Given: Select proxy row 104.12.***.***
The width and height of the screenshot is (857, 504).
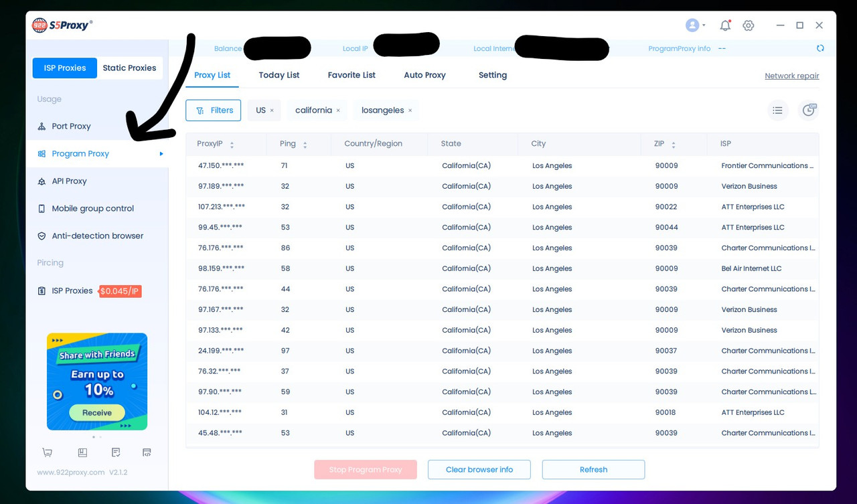Looking at the screenshot, I should tap(502, 412).
